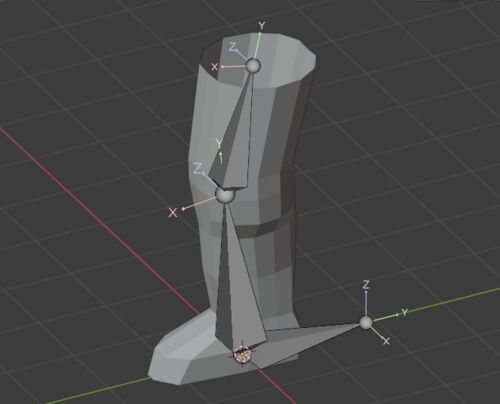Select the foot bone tip sphere
Image resolution: width=500 pixels, height=404 pixels.
point(366,322)
